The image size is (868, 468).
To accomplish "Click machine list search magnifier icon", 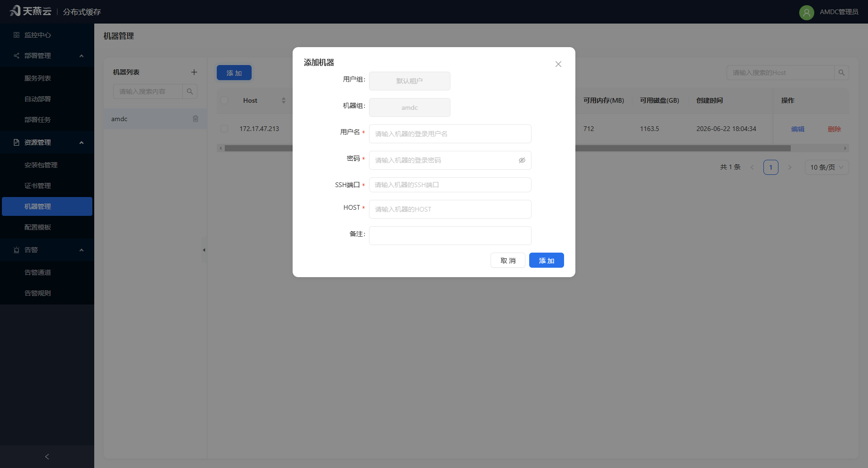I will click(x=190, y=91).
